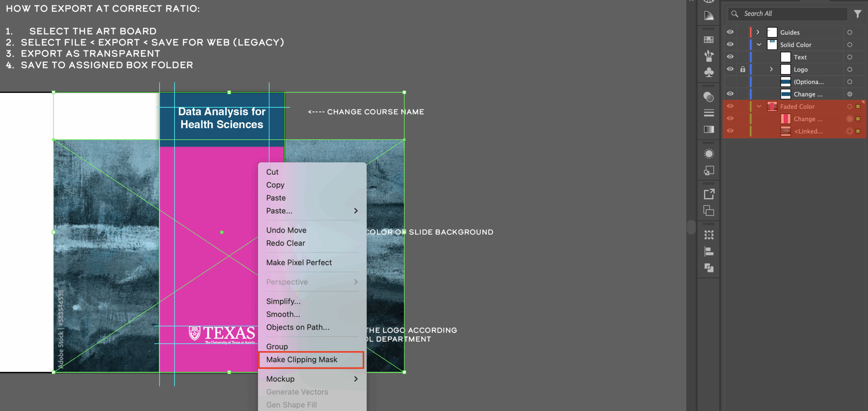Screen dimensions: 868x411
Task: Collapse the Solid Color layer
Action: pyautogui.click(x=759, y=45)
